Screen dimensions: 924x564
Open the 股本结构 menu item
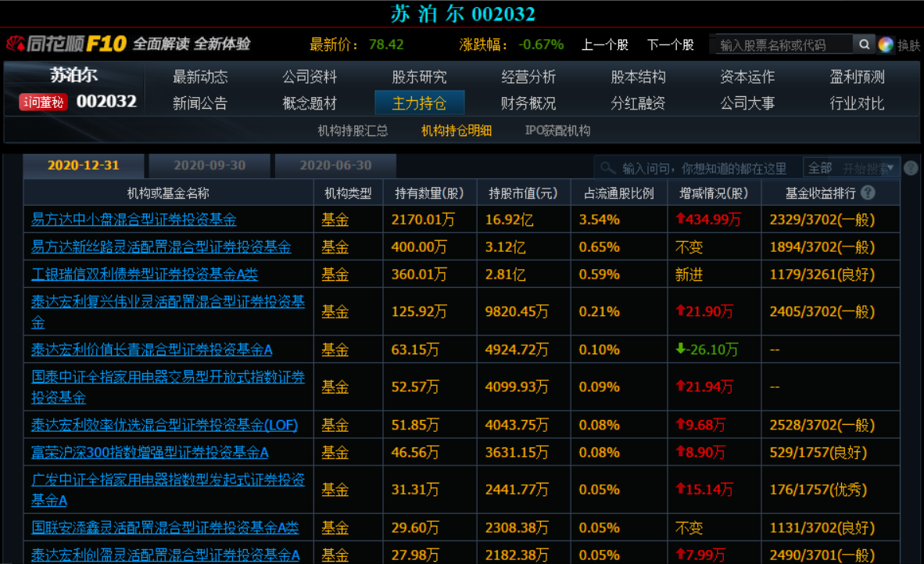pyautogui.click(x=638, y=77)
